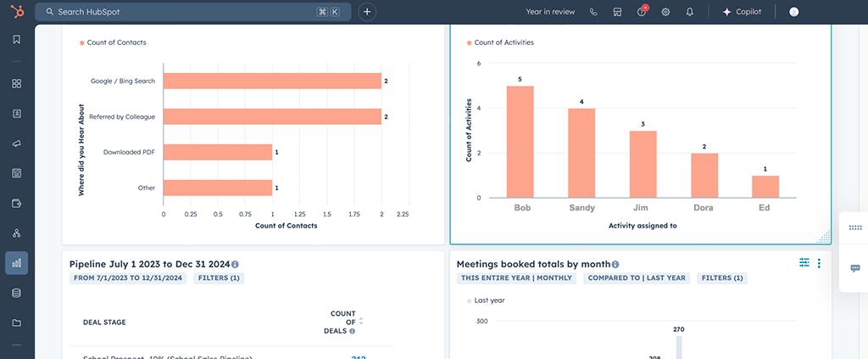Click the calling phone icon in top bar
868x359 pixels.
pos(593,12)
